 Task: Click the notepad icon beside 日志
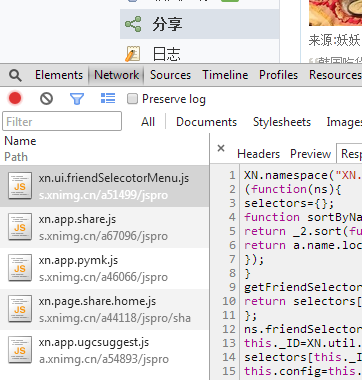point(133,54)
